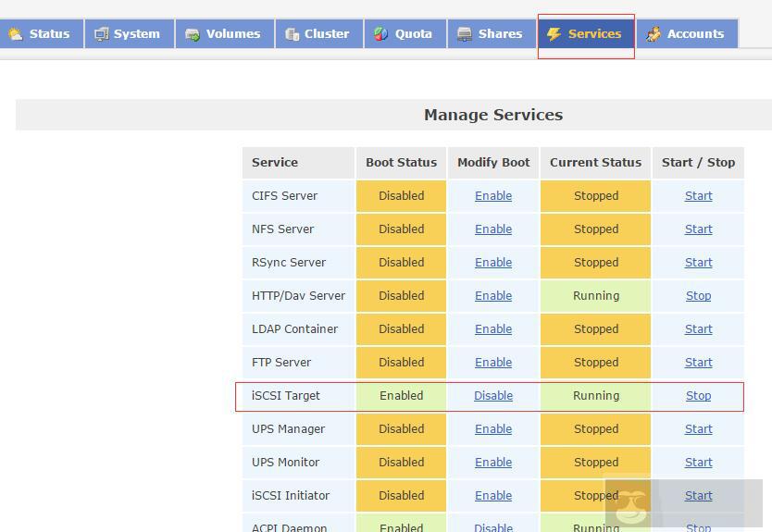Image resolution: width=772 pixels, height=532 pixels.
Task: Start the RSync Server service
Action: point(698,263)
